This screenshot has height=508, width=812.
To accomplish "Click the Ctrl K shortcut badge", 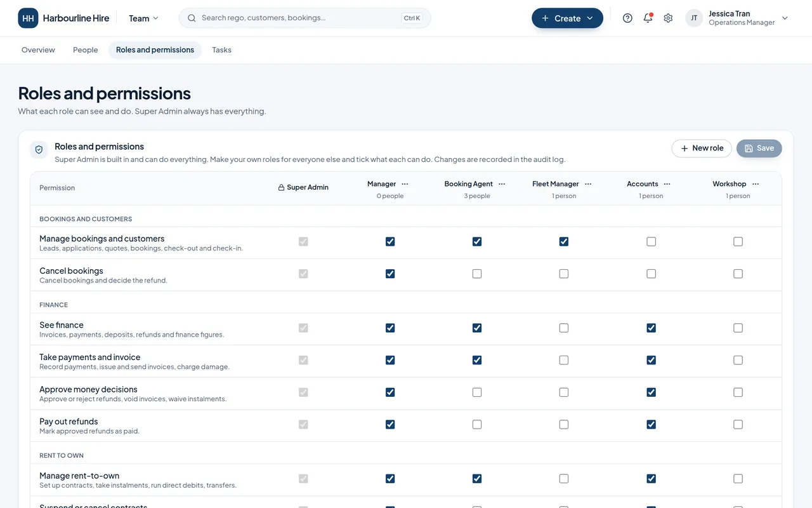I will pos(412,18).
